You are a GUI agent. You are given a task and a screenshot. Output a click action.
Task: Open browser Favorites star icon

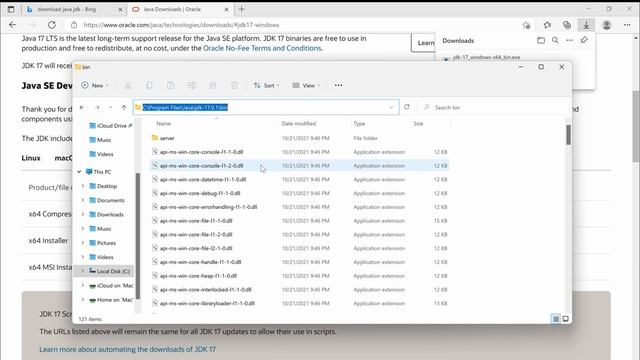(x=547, y=25)
